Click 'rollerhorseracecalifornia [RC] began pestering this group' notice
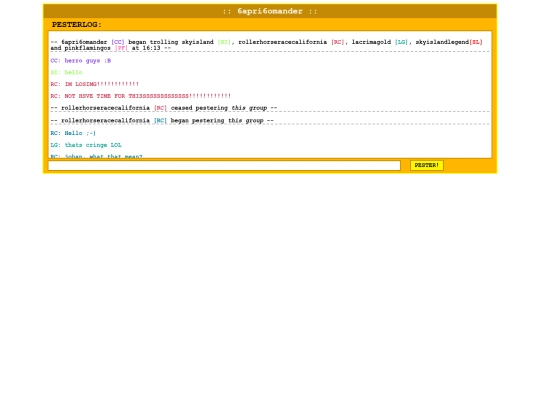 click(x=162, y=121)
